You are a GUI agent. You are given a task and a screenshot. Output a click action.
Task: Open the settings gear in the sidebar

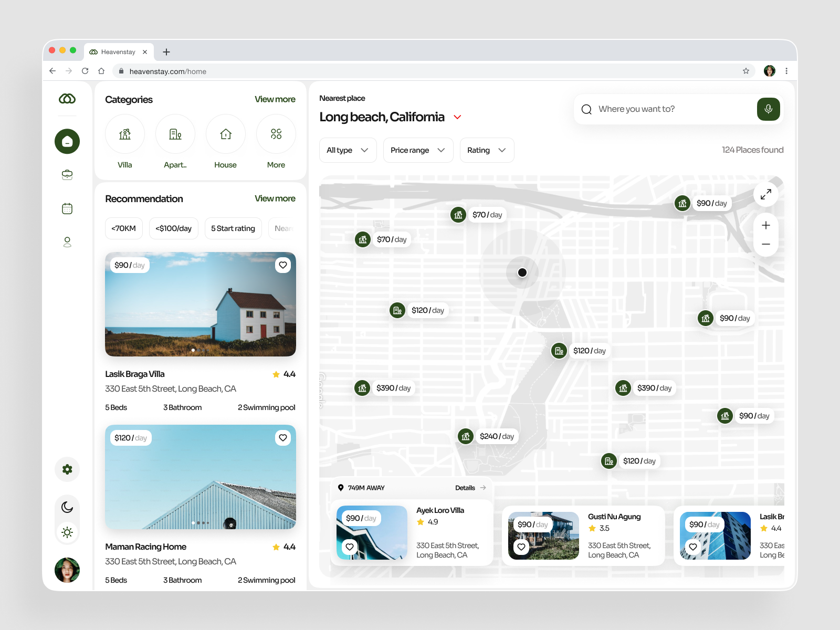pyautogui.click(x=67, y=469)
